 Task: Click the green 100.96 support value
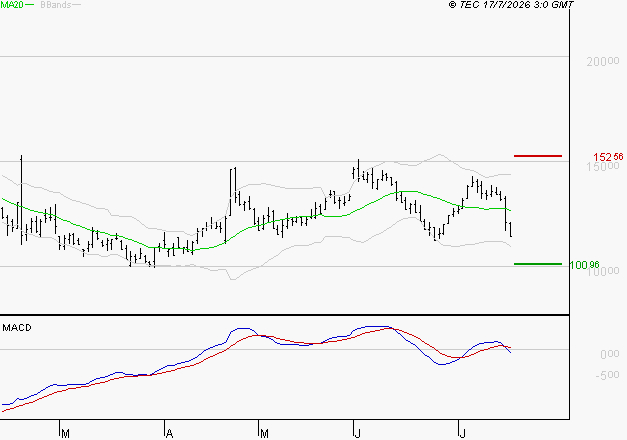(x=585, y=265)
